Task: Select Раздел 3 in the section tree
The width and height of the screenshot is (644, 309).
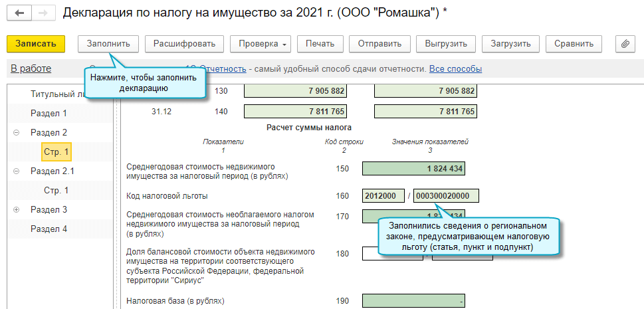Action: coord(49,209)
